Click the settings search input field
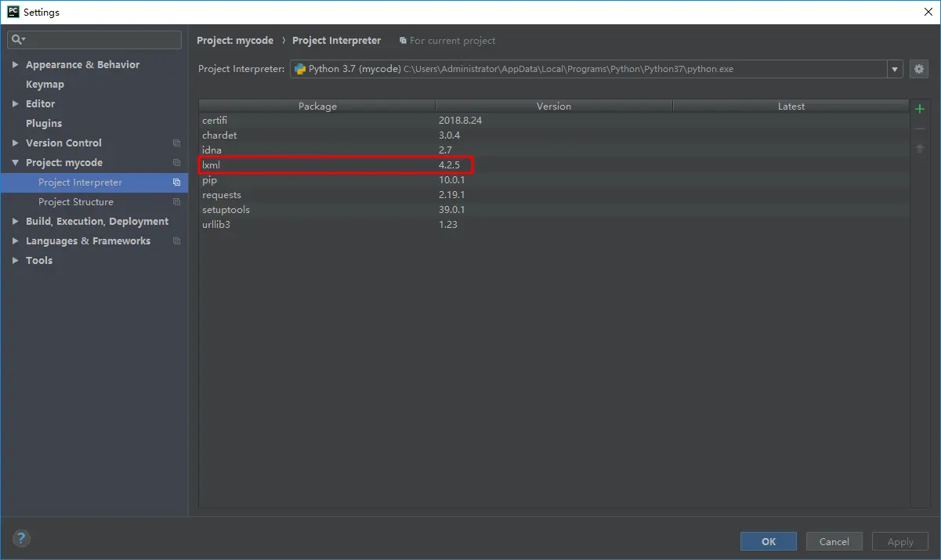 coord(94,39)
